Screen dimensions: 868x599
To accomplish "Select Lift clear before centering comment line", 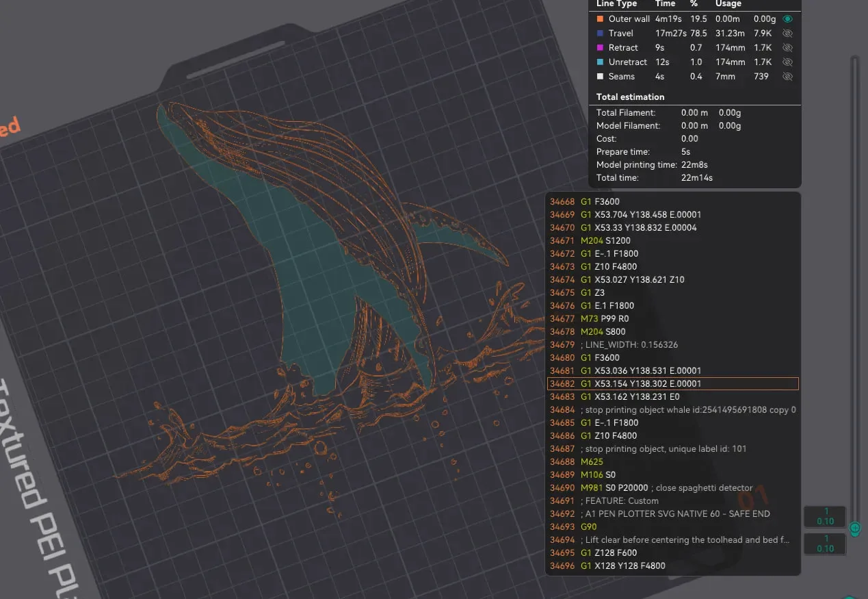I will point(672,540).
